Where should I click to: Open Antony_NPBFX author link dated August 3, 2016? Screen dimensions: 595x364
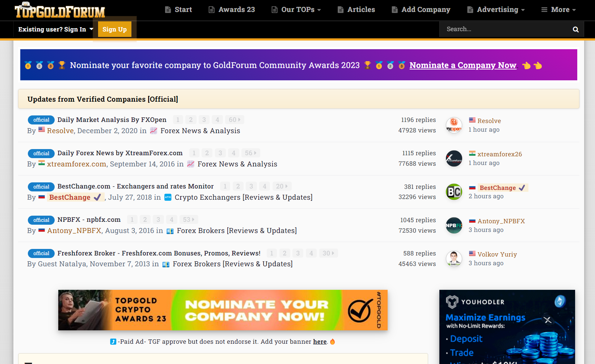[74, 231]
